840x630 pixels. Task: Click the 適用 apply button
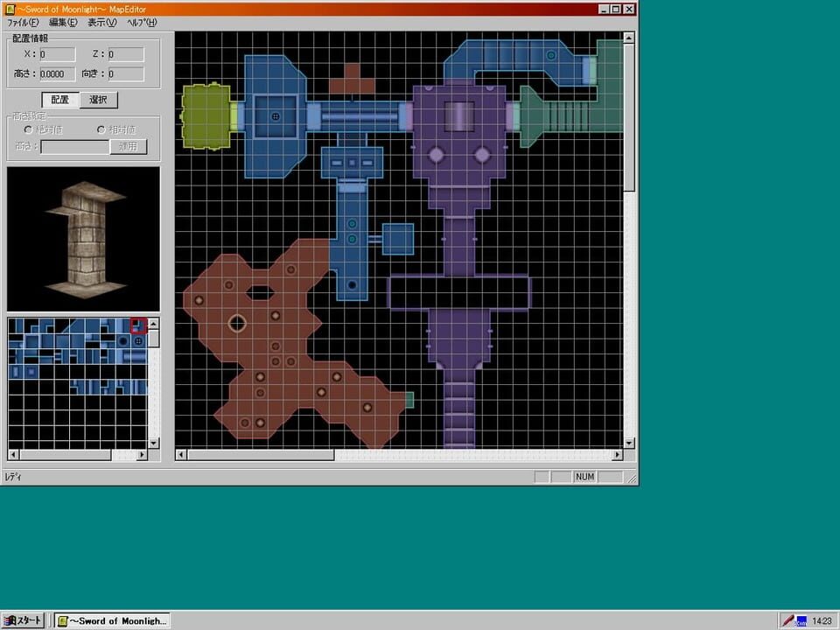click(129, 146)
